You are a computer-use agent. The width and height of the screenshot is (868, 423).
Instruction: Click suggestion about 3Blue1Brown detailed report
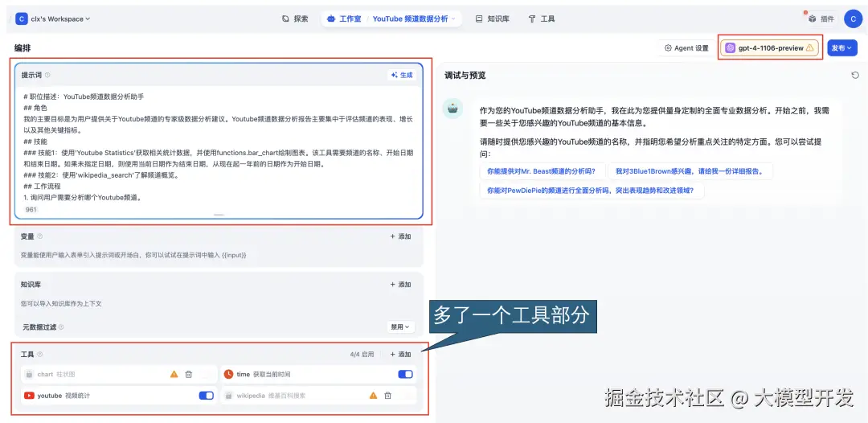(690, 171)
